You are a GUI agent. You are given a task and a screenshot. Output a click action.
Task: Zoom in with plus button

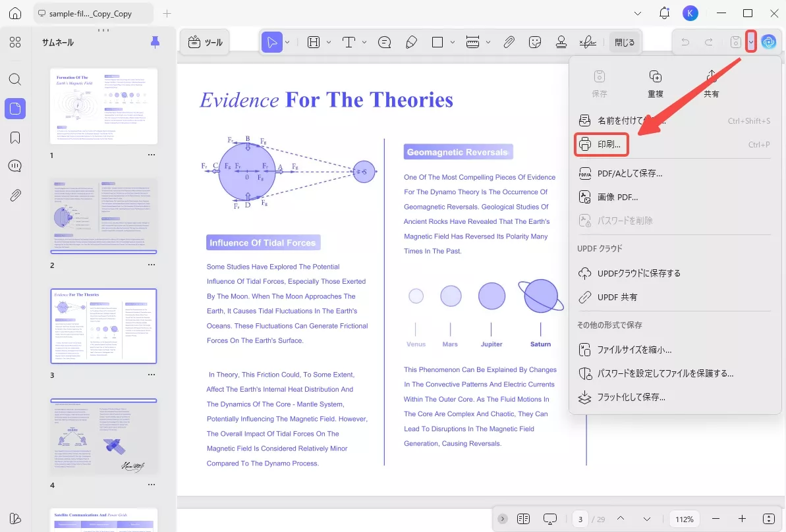pos(742,518)
